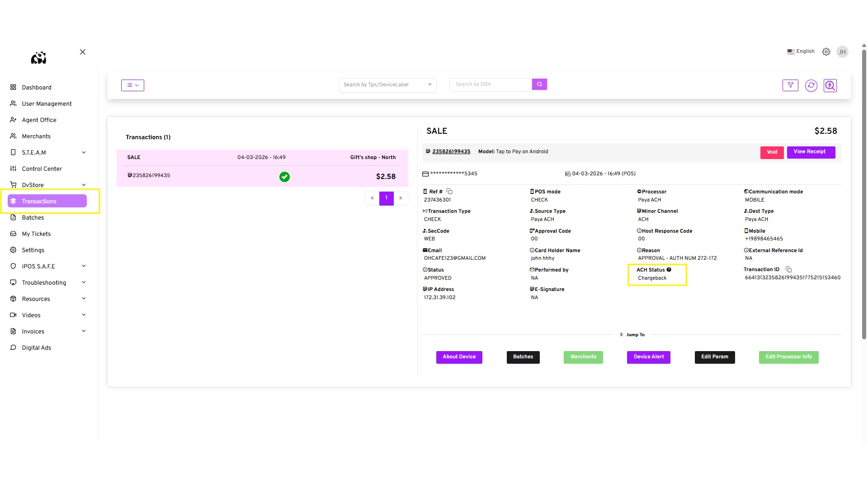Open the filter funnel icon
This screenshot has height=488, width=868.
pyautogui.click(x=790, y=85)
